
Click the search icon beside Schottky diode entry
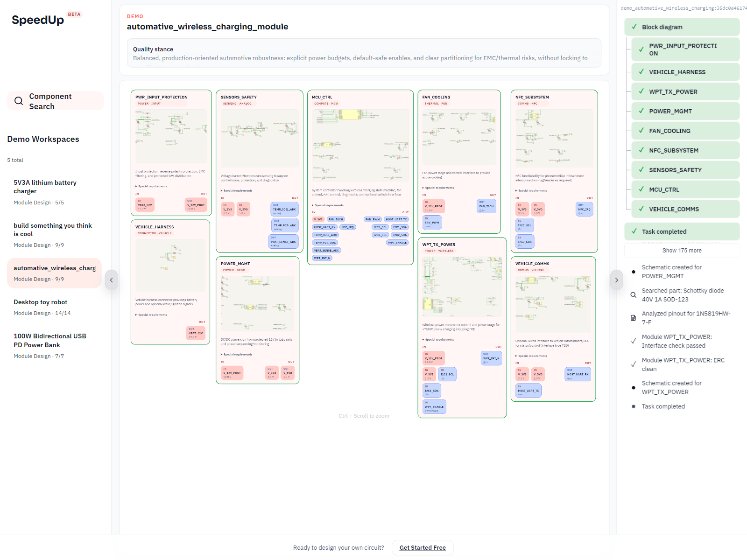633,295
